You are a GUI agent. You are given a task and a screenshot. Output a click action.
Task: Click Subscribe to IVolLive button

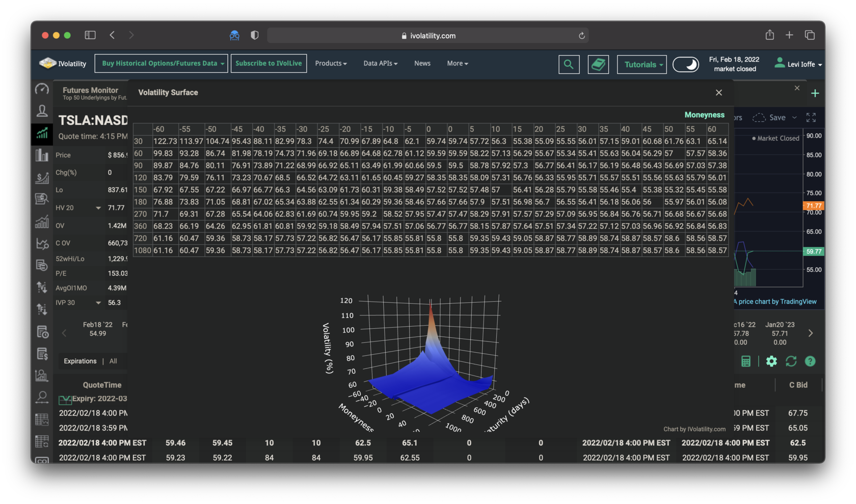pyautogui.click(x=269, y=64)
